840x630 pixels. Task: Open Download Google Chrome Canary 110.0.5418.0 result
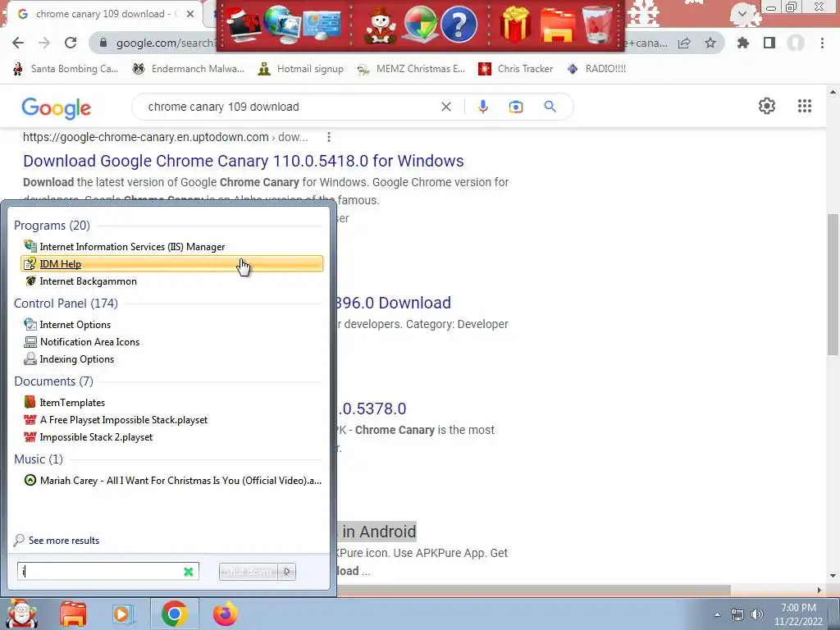[x=243, y=161]
